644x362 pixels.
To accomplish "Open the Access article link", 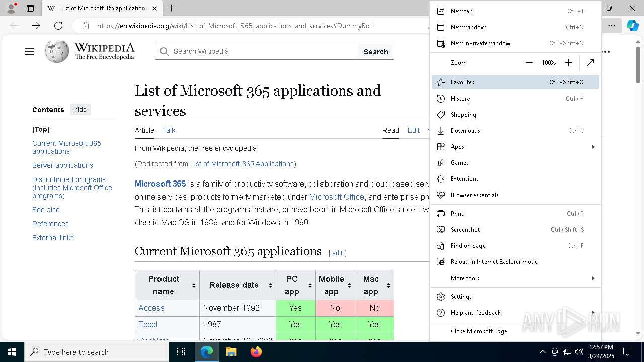I will tap(151, 308).
